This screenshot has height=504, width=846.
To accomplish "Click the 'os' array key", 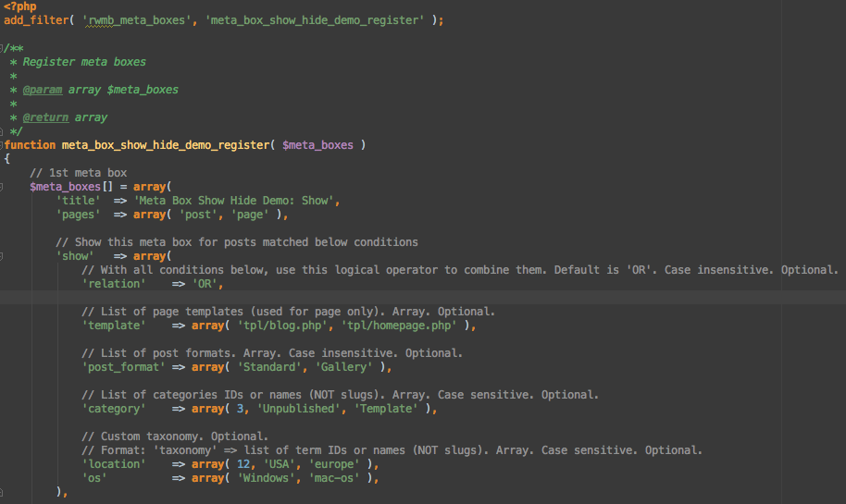I will point(94,479).
